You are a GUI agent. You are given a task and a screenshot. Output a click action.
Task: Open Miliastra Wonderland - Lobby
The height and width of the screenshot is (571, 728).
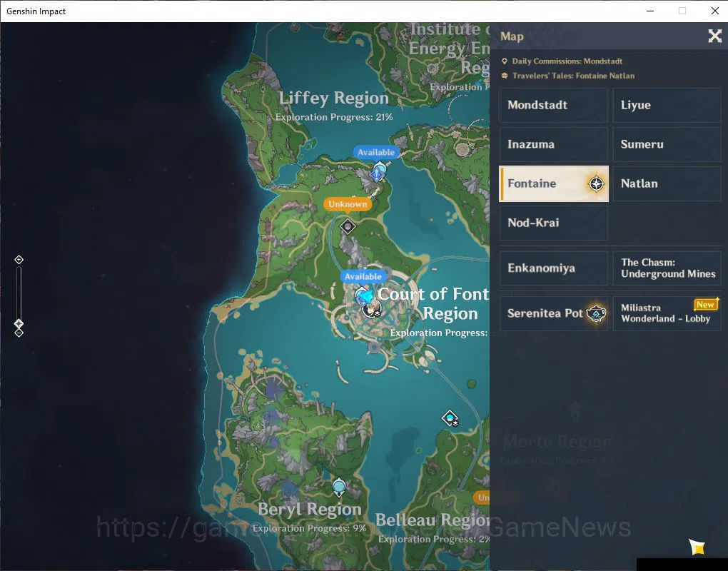click(x=667, y=313)
